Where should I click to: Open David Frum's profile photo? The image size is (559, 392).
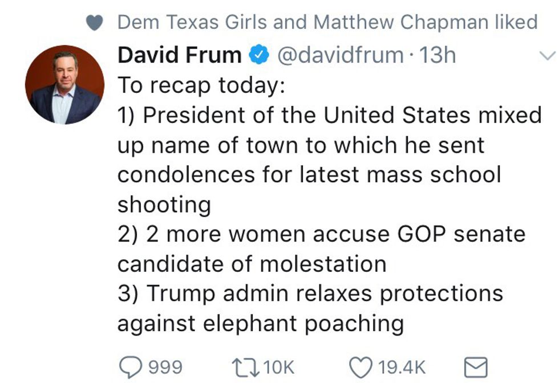click(x=64, y=85)
